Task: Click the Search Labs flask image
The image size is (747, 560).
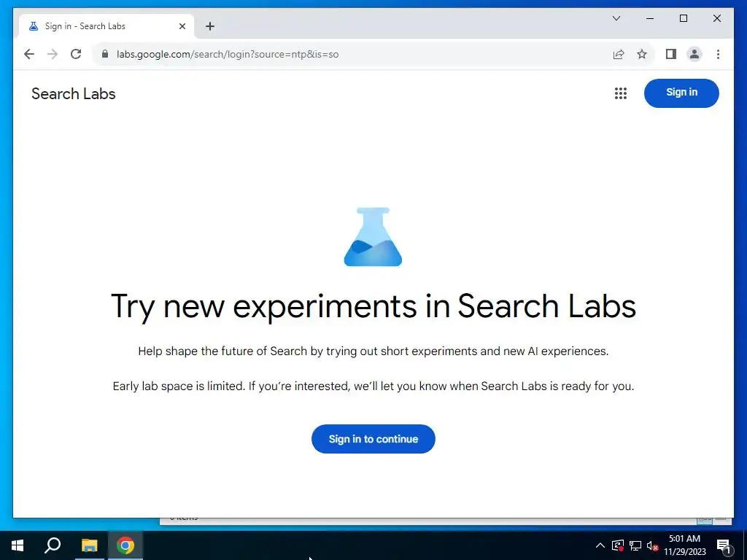Action: point(373,237)
